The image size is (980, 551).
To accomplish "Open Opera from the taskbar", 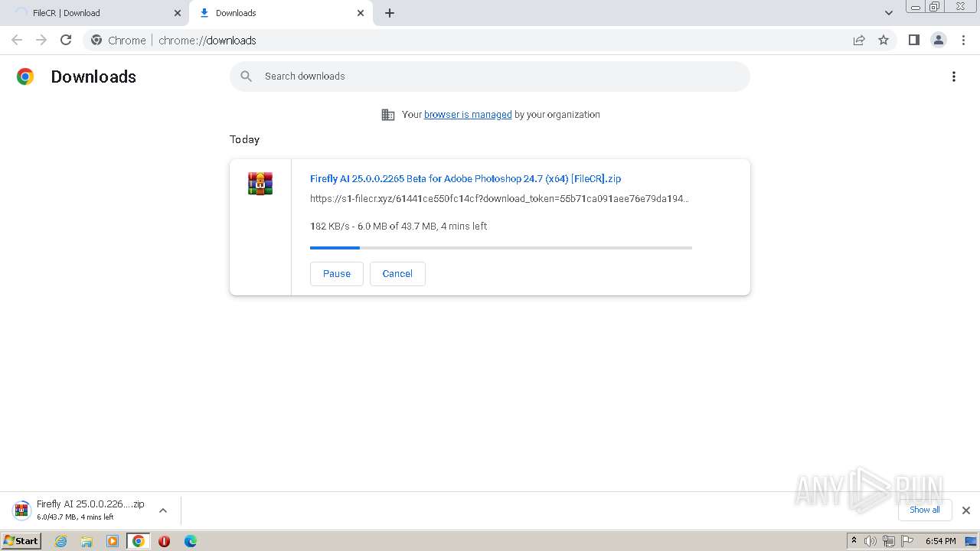I will (x=164, y=541).
